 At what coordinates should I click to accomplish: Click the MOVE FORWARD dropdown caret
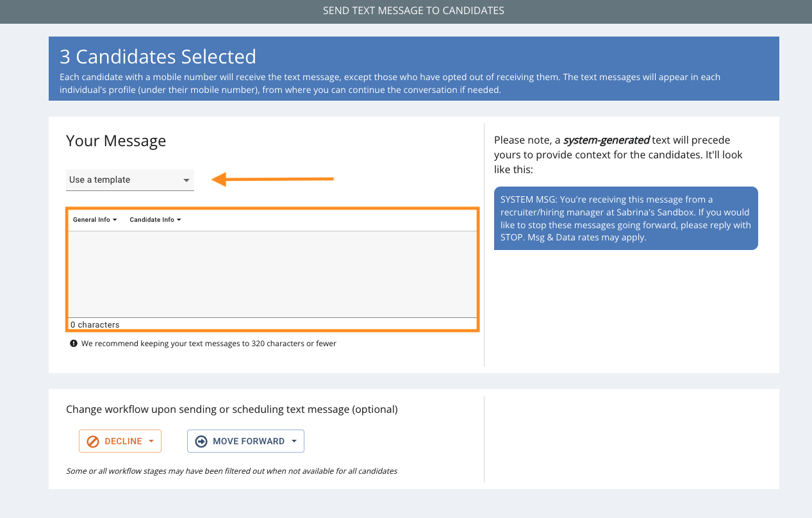(294, 441)
